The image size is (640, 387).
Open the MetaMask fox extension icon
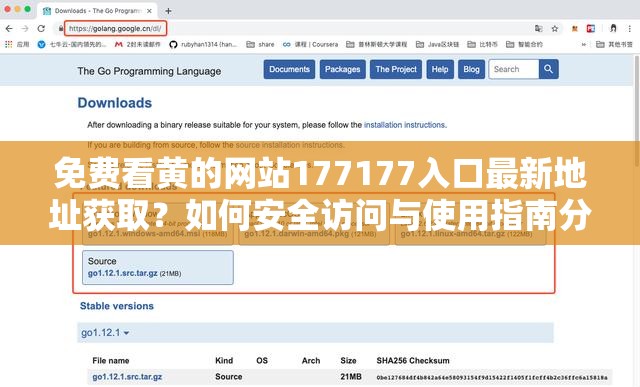pyautogui.click(x=575, y=29)
